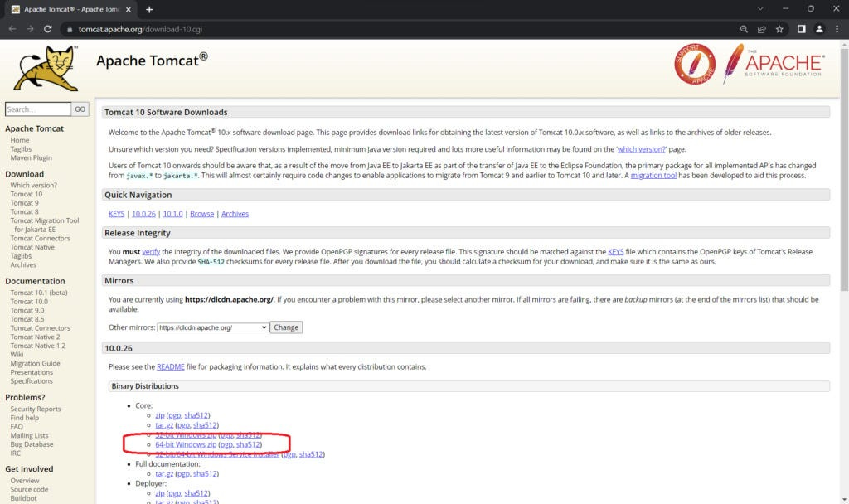Open Tomcat 10.0 documentation

[29, 302]
